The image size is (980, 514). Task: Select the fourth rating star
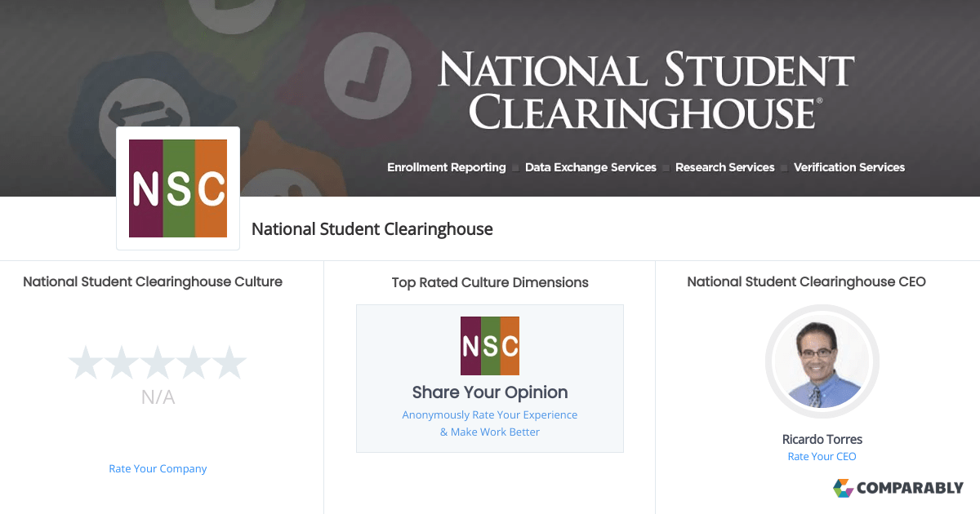pos(194,362)
